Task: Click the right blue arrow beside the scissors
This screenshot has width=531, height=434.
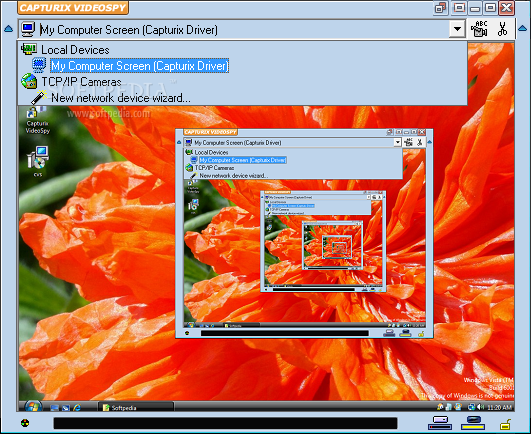Action: [524, 28]
